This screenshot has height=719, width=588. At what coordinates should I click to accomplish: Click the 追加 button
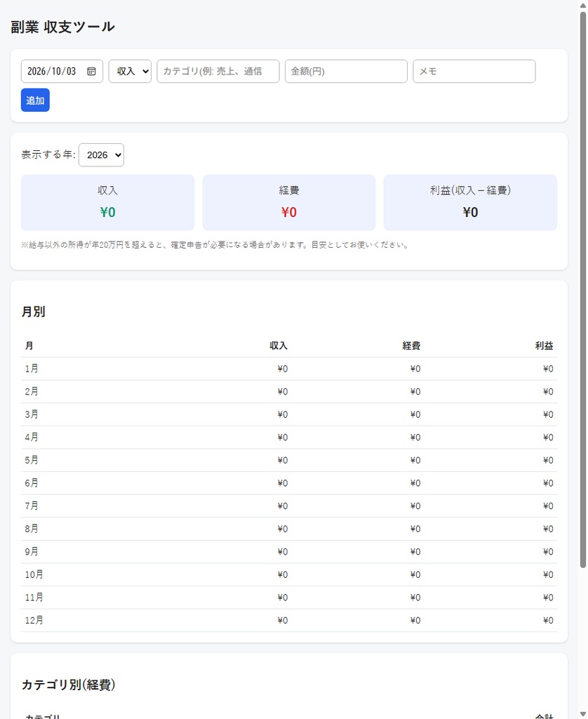pos(35,100)
